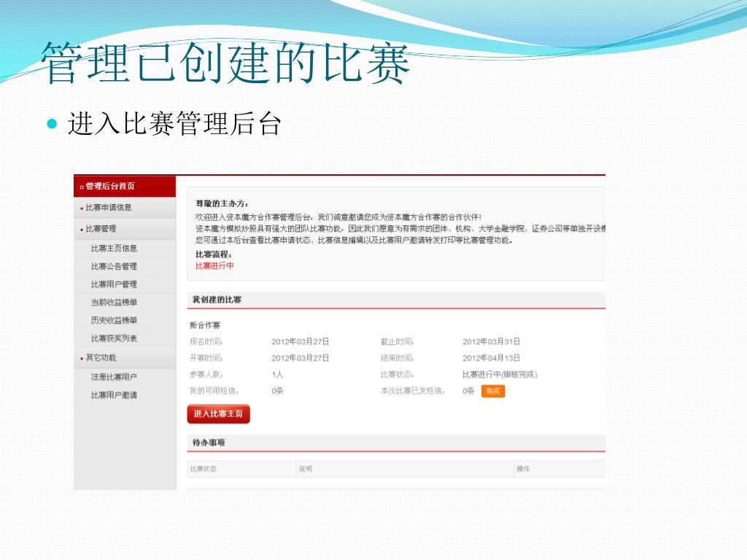View 历史收益榜单
This screenshot has height=560, width=747.
pos(114,321)
